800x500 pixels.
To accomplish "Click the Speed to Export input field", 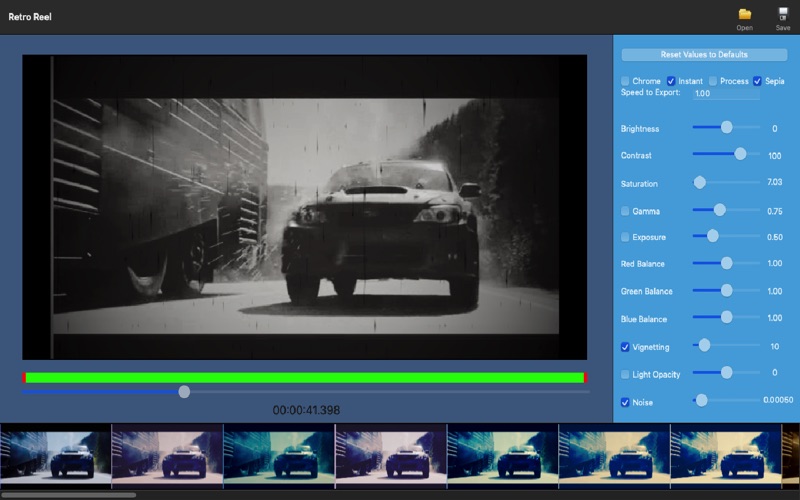I will 726,94.
